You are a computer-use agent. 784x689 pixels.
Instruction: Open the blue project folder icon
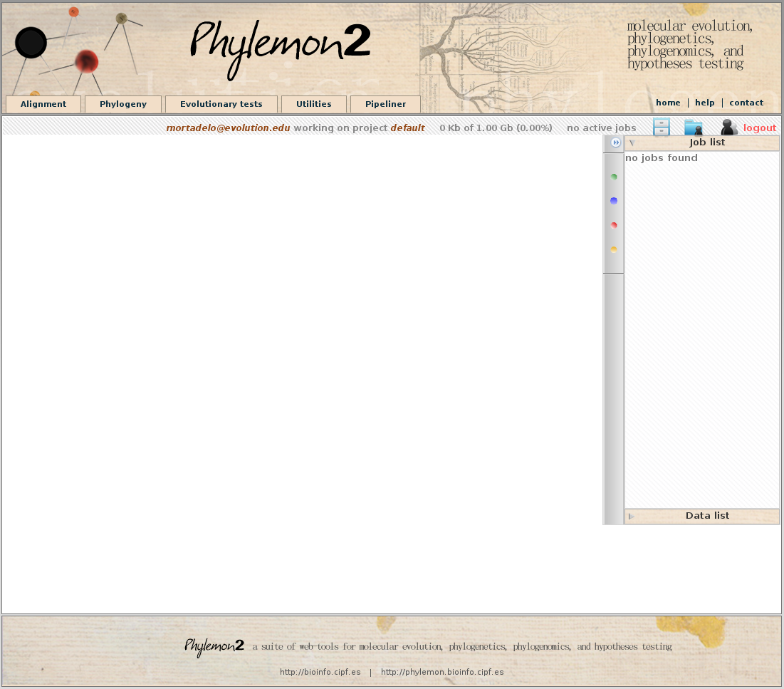(x=693, y=128)
